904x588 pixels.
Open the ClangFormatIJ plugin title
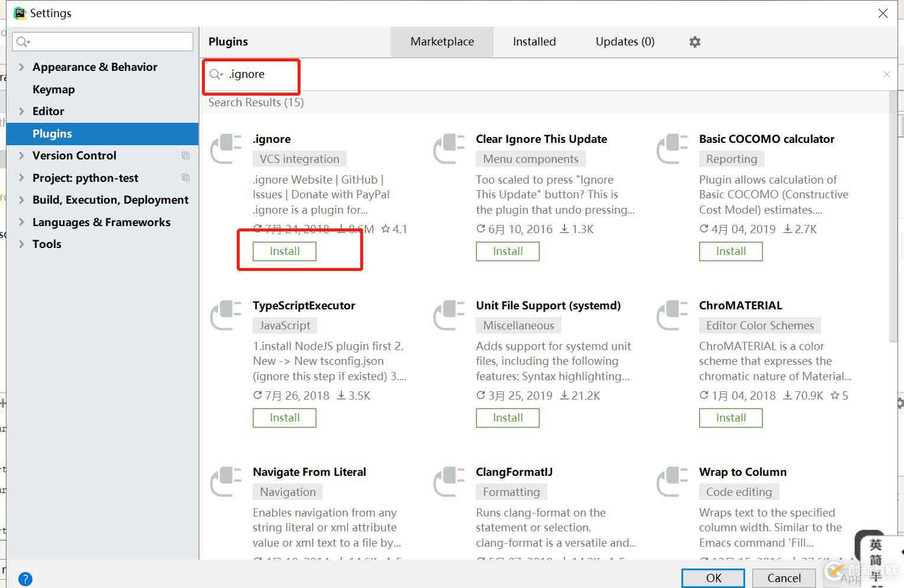coord(514,472)
